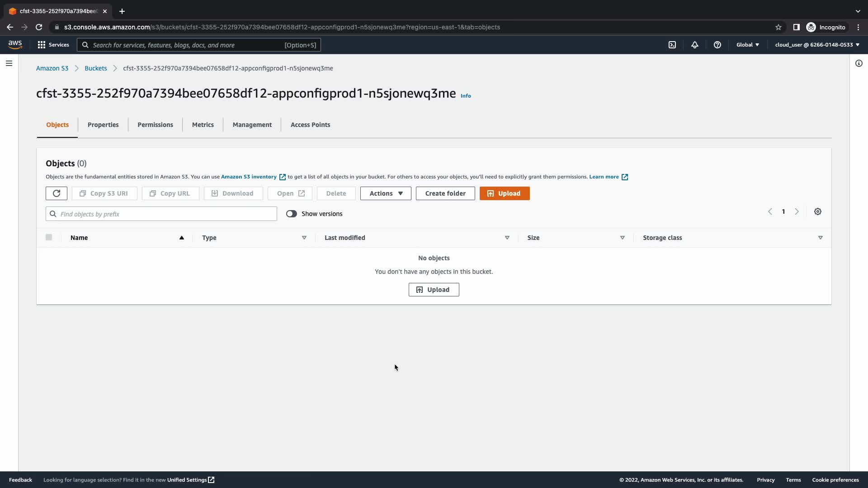868x488 pixels.
Task: Open the Amazon S3 inventory link
Action: click(249, 177)
